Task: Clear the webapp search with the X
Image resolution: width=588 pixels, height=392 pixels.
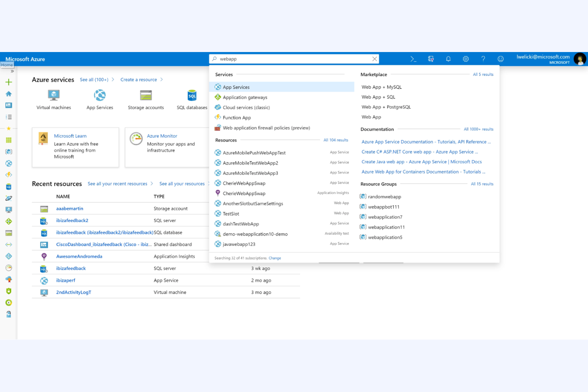Action: tap(374, 59)
